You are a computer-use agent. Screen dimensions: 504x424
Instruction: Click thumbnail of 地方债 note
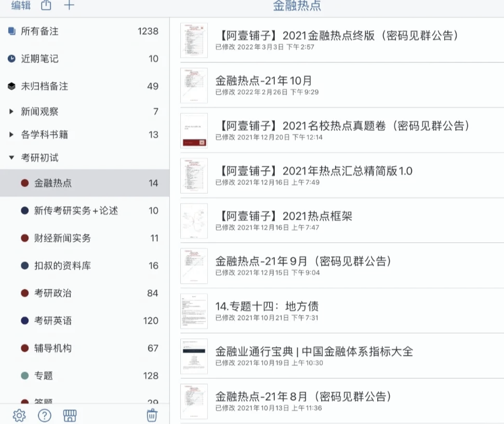(x=194, y=311)
